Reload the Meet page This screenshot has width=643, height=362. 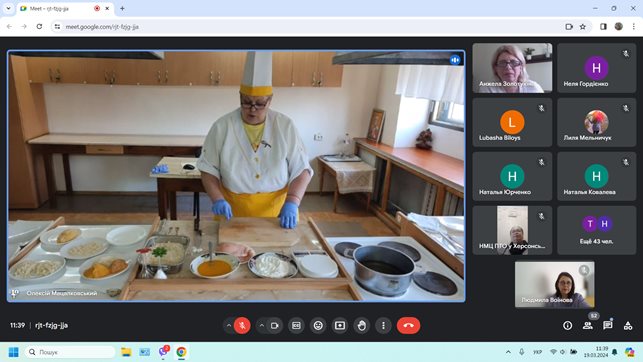click(39, 27)
